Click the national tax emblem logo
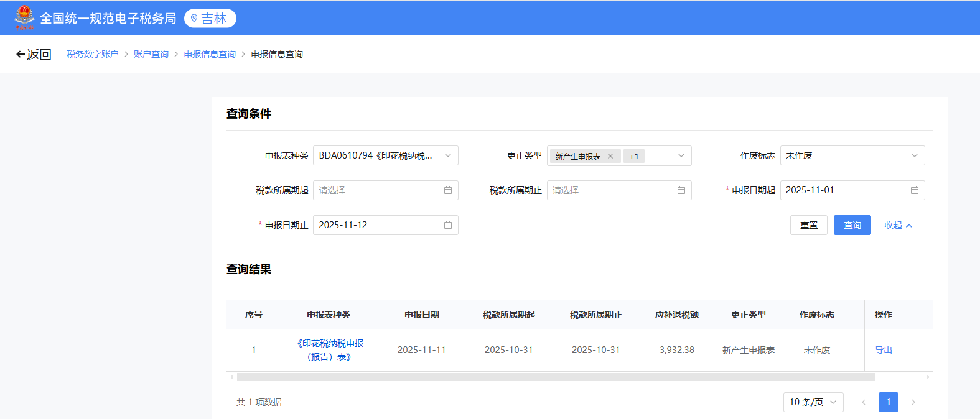980x419 pixels. point(25,18)
